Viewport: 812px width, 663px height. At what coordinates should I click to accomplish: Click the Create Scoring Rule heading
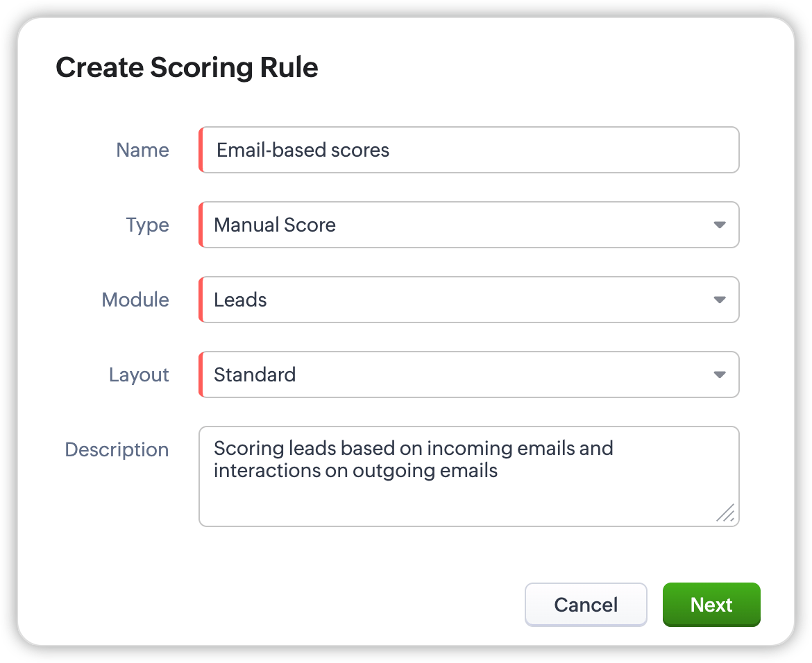point(187,67)
